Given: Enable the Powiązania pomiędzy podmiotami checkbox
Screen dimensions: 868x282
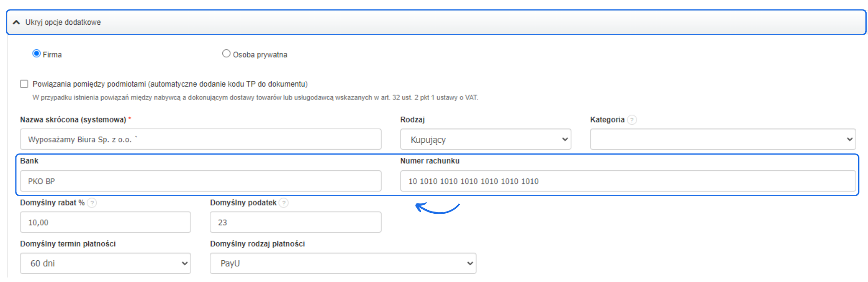Looking at the screenshot, I should pyautogui.click(x=24, y=84).
